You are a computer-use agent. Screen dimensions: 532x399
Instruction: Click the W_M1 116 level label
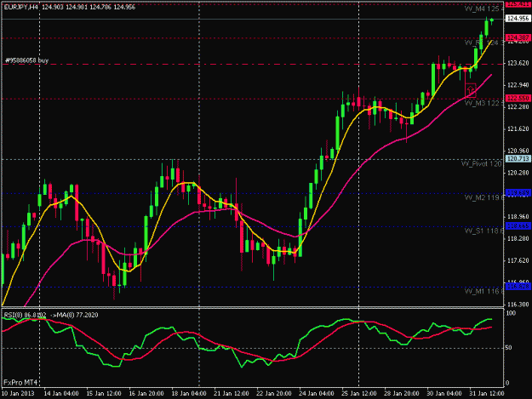click(484, 291)
